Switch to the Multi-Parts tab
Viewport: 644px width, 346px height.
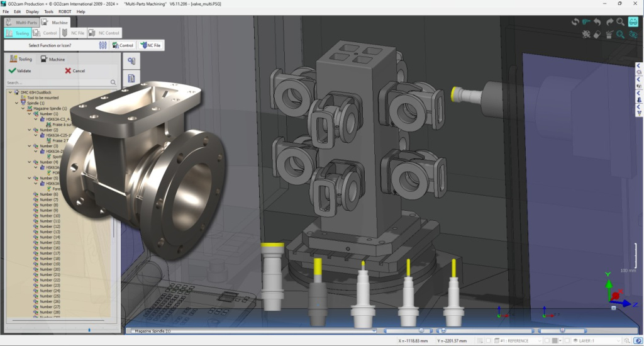21,22
